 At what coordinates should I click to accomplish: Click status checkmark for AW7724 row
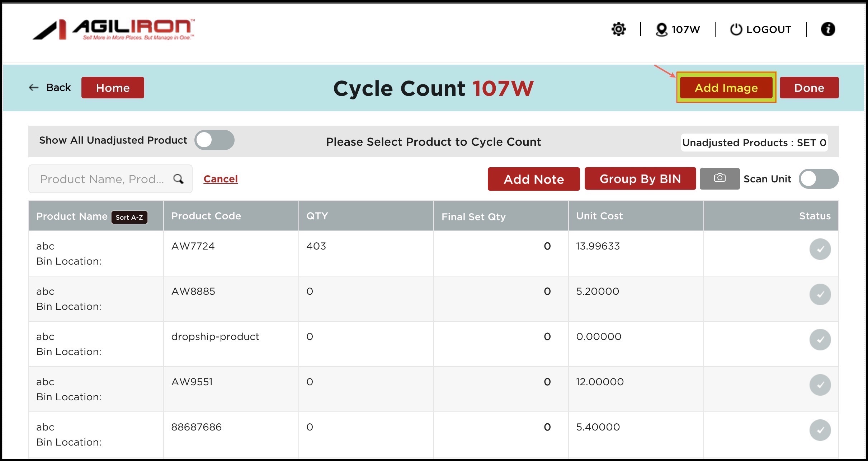(x=820, y=249)
